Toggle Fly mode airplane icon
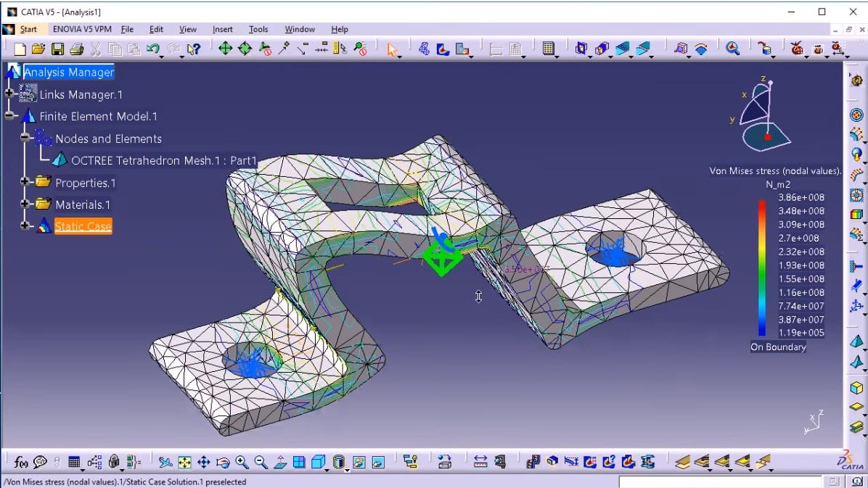 click(165, 462)
